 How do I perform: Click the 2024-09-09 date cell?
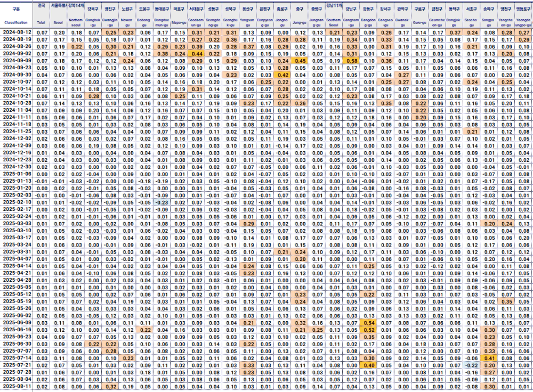coord(17,61)
